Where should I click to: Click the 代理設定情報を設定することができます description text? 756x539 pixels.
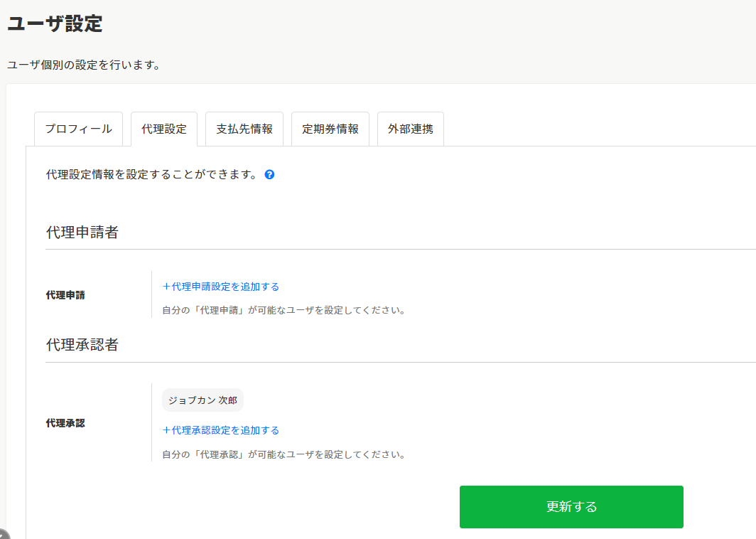[x=151, y=174]
